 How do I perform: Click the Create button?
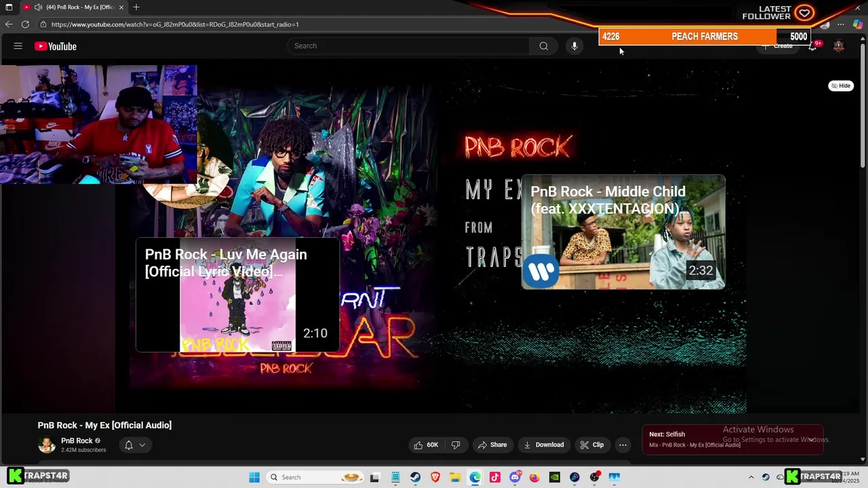click(777, 46)
